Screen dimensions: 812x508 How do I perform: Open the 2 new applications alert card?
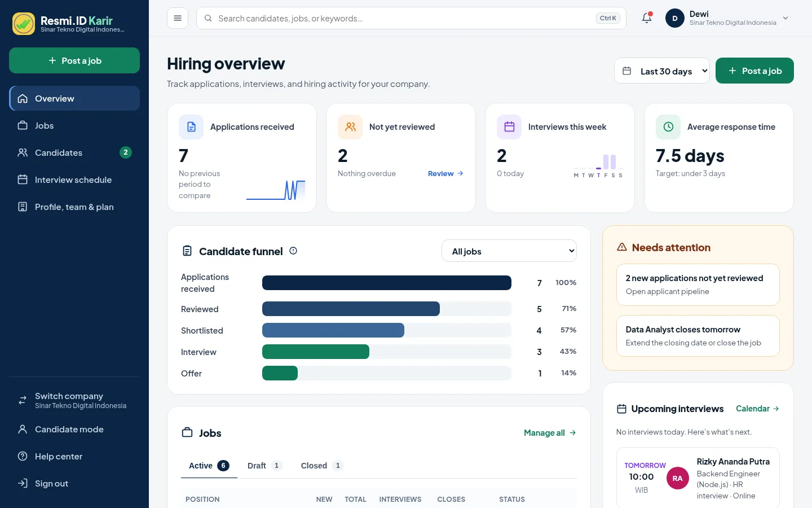[698, 284]
